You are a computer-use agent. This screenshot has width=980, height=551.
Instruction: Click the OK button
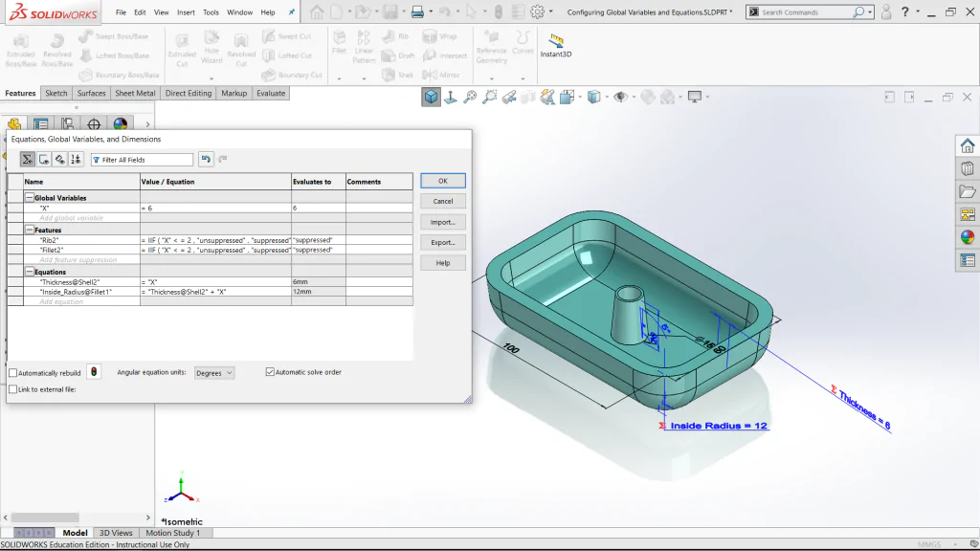click(x=442, y=181)
